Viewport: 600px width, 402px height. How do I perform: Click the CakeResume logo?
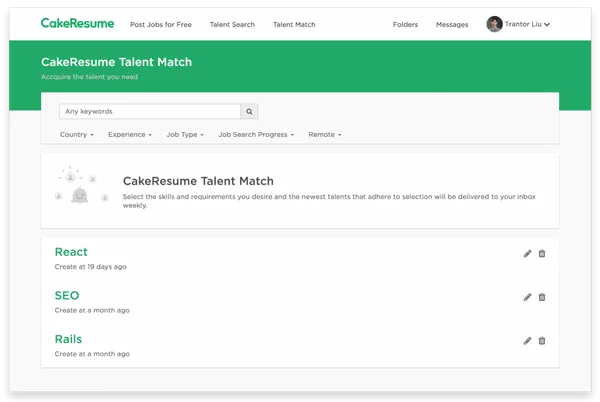[x=77, y=23]
